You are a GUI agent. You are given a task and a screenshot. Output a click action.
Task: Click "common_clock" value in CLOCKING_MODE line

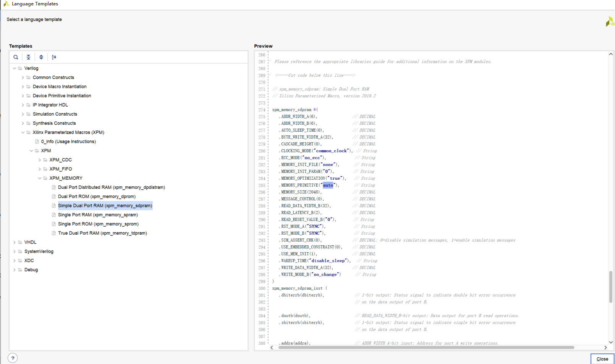coord(332,151)
